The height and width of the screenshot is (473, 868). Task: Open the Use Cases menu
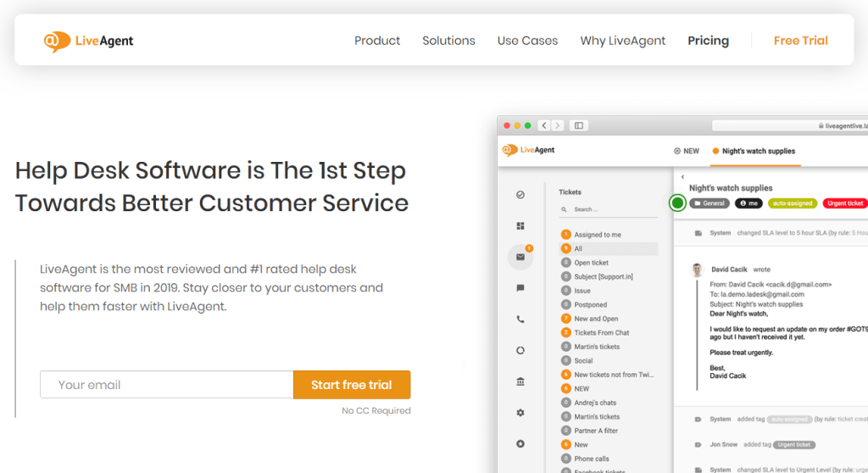(x=527, y=41)
